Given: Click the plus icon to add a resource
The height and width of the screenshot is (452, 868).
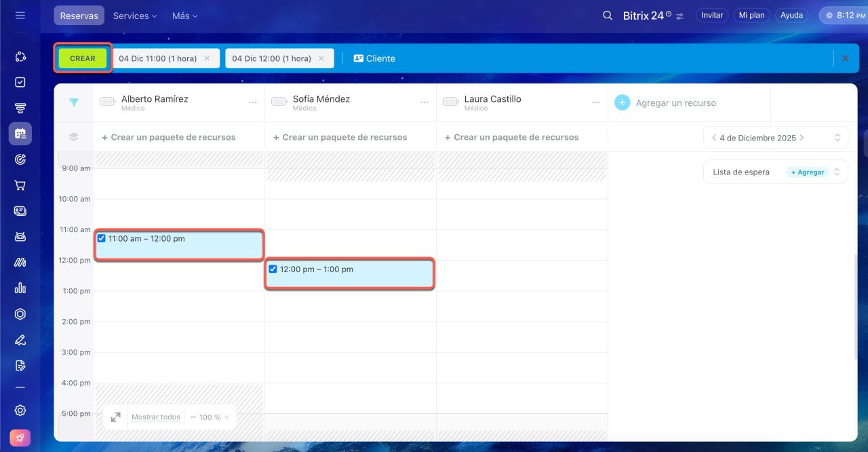Looking at the screenshot, I should (x=622, y=102).
